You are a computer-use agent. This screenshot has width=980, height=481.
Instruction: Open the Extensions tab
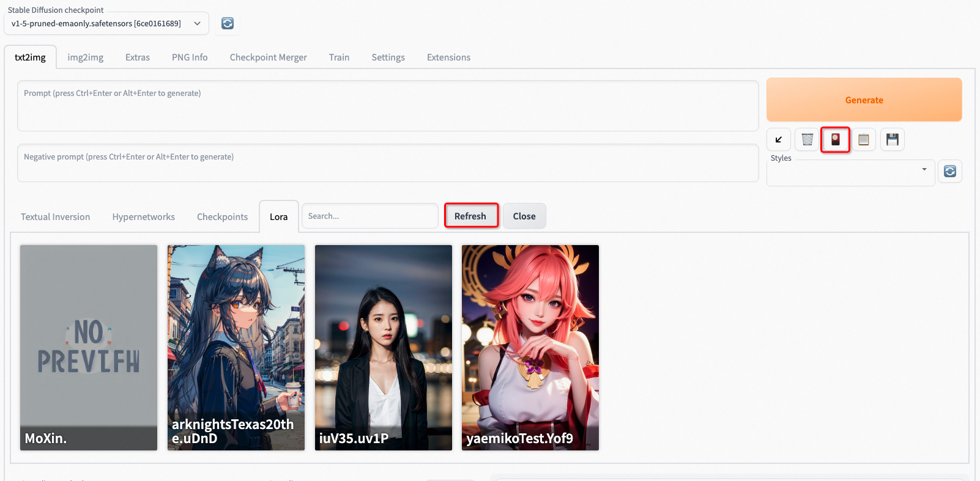click(448, 57)
